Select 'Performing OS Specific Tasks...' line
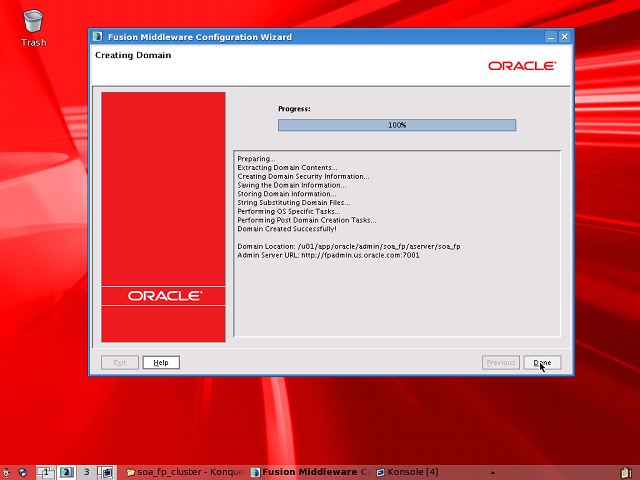Viewport: 640px width, 480px height. pos(289,211)
